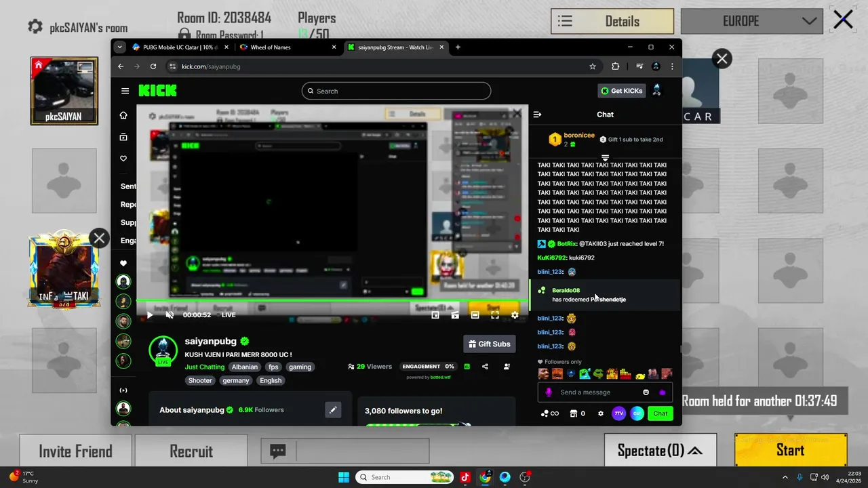Click the green Chat send button
Screen dimensions: 868x488
(660, 413)
